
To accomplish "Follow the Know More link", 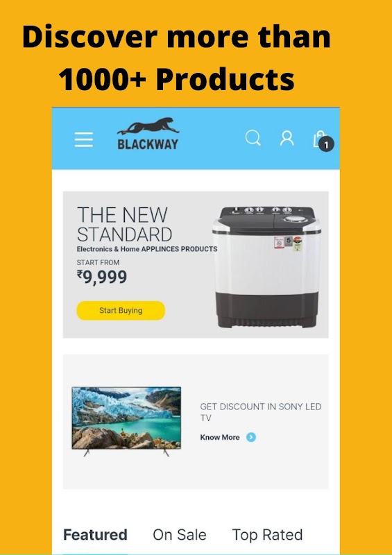I will (x=220, y=437).
